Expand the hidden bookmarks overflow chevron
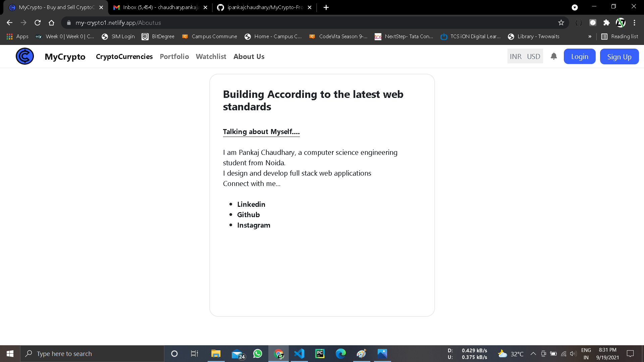644x362 pixels. [x=590, y=37]
